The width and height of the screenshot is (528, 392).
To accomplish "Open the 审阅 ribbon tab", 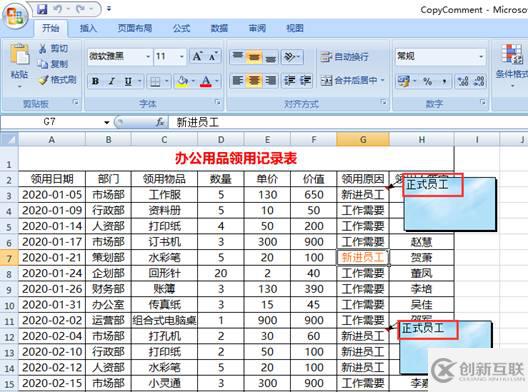I will tap(257, 28).
